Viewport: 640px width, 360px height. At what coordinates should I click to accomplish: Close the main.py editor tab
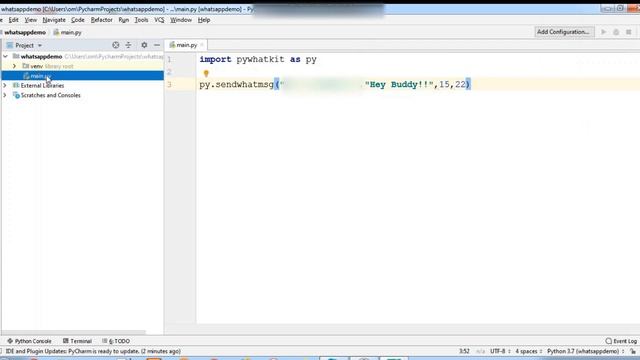[x=202, y=45]
